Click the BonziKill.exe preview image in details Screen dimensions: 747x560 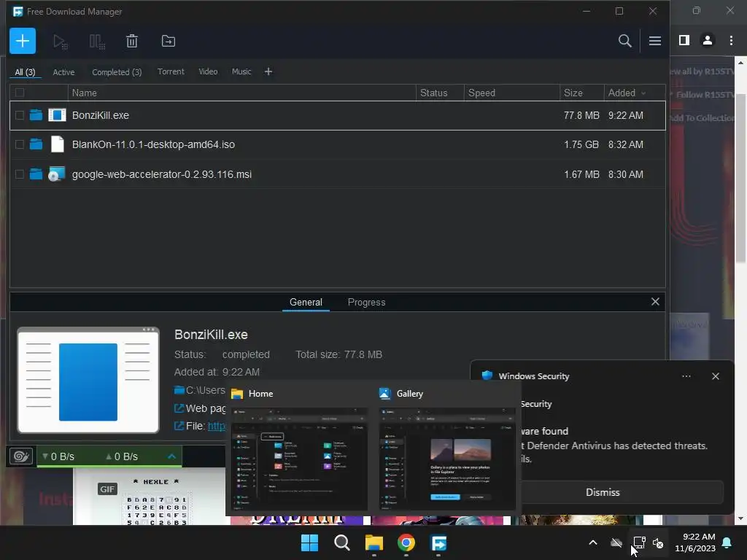pyautogui.click(x=88, y=380)
